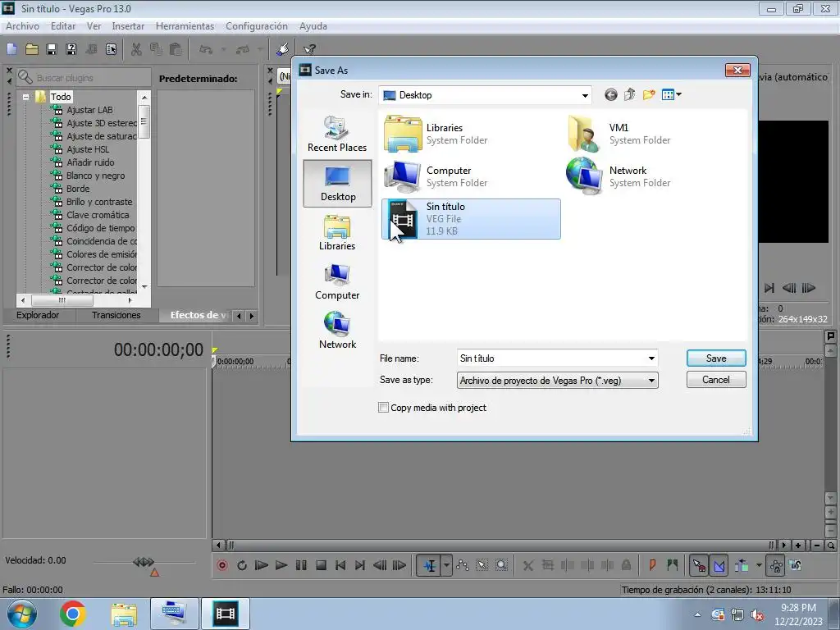Open the Archivo menu
840x630 pixels.
coord(22,26)
